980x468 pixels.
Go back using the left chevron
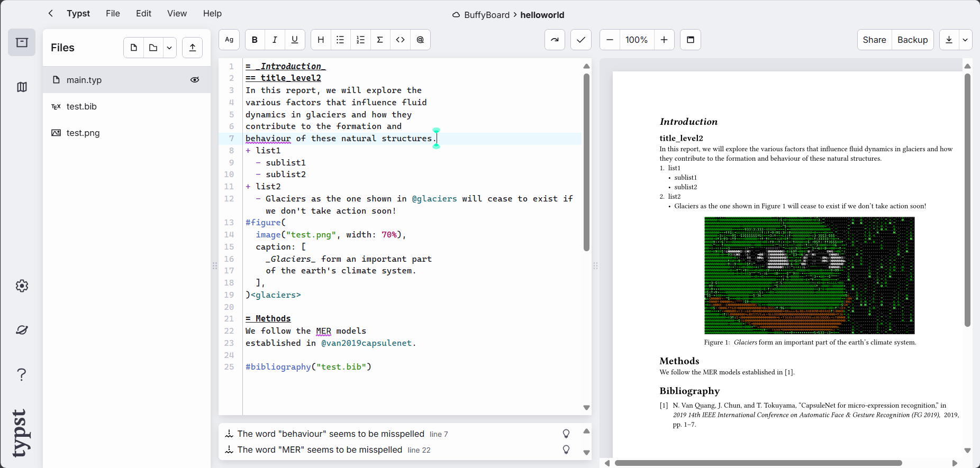click(x=50, y=13)
